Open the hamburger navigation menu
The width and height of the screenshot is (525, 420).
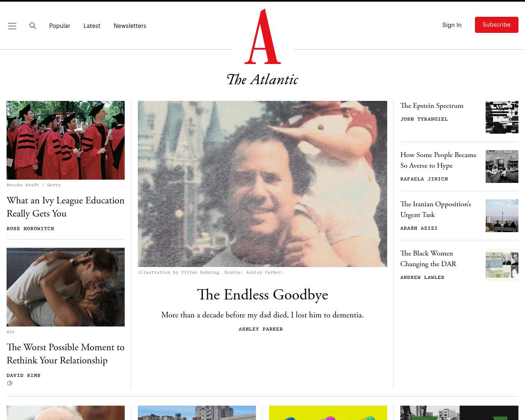pyautogui.click(x=12, y=26)
